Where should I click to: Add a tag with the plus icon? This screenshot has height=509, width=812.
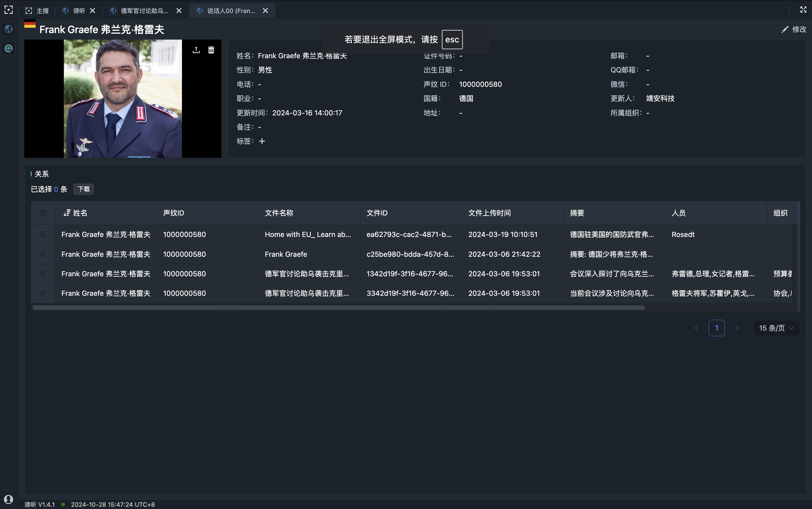pos(262,141)
